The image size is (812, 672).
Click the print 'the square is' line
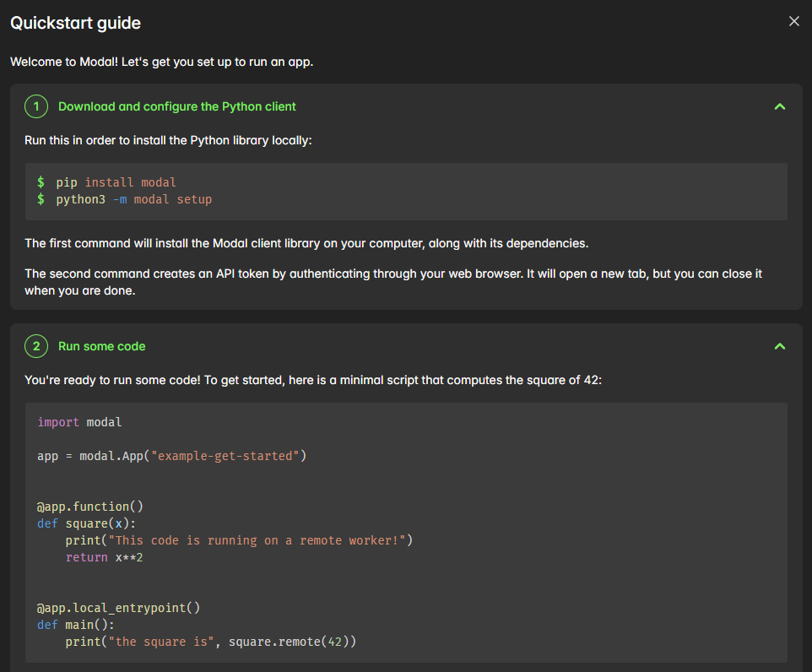click(x=211, y=642)
